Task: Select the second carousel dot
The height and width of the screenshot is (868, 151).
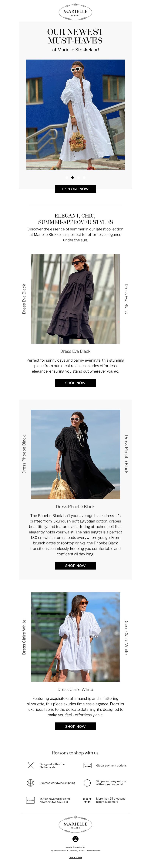Action: (72, 177)
